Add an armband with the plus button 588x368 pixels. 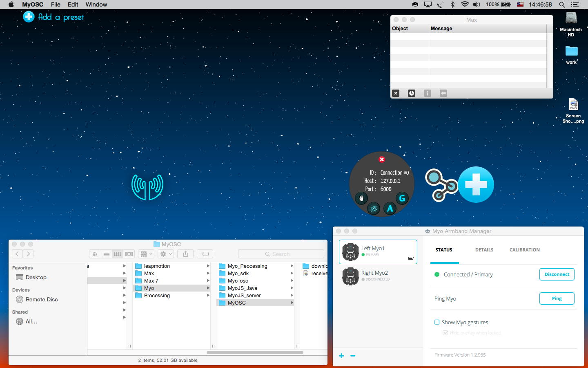[341, 356]
